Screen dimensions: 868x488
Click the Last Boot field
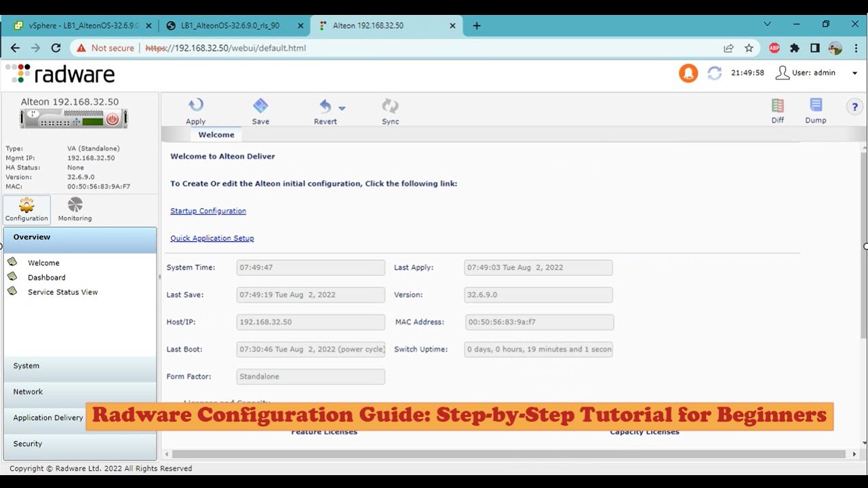tap(311, 350)
